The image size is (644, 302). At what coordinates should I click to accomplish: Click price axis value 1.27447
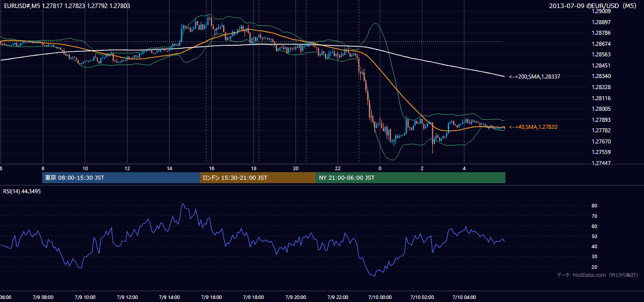tap(601, 163)
